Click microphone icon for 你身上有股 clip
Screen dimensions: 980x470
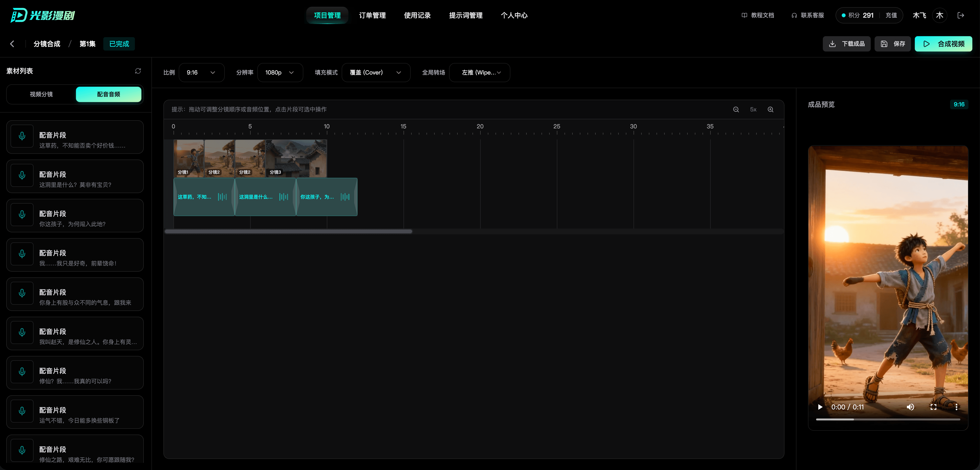(x=22, y=293)
